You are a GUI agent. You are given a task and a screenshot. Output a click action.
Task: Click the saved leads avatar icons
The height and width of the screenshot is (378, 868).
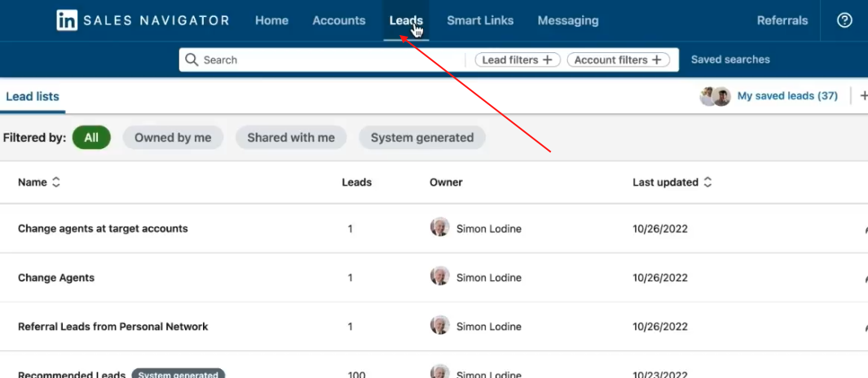click(x=715, y=96)
